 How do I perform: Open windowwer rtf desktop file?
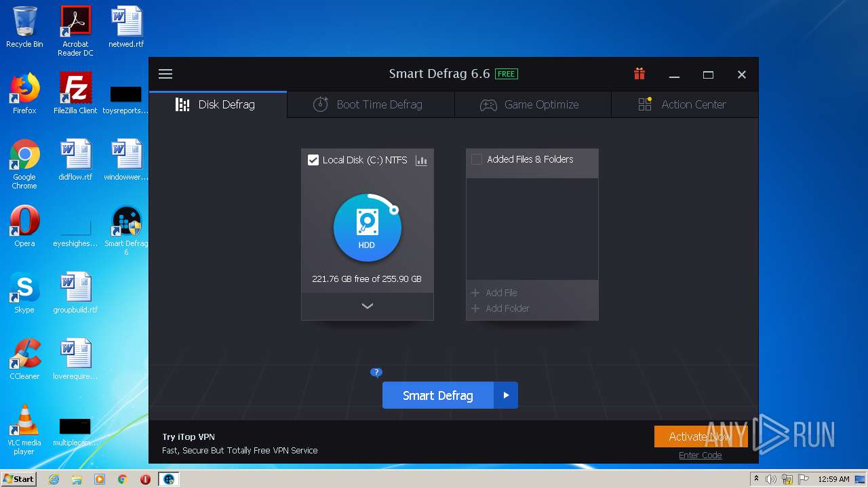coord(126,160)
